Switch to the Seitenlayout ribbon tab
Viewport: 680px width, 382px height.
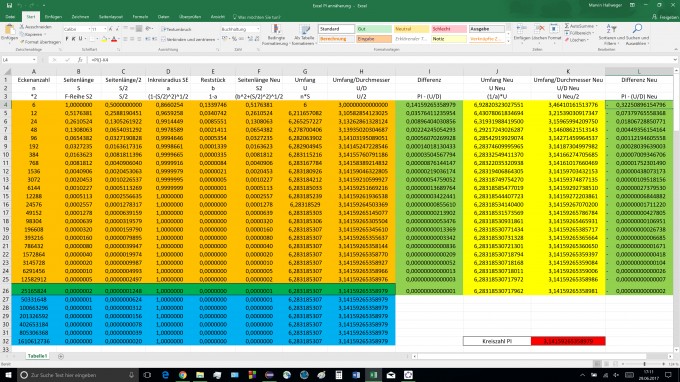click(111, 17)
